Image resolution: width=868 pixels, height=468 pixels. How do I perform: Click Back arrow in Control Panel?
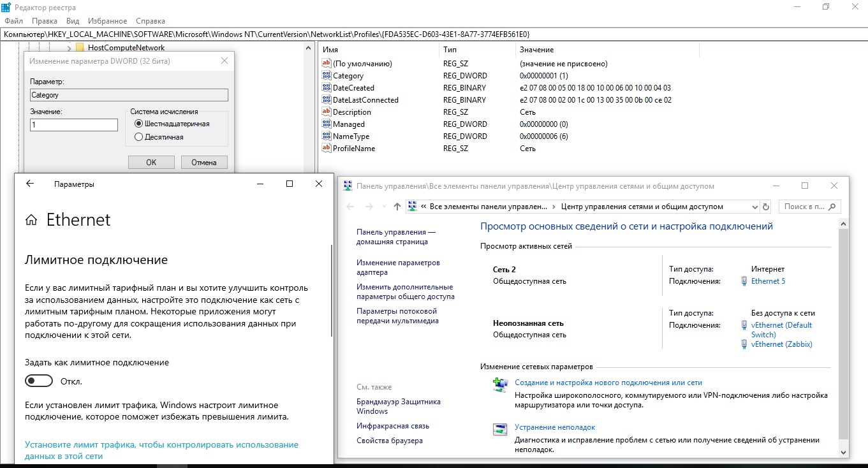coord(350,207)
